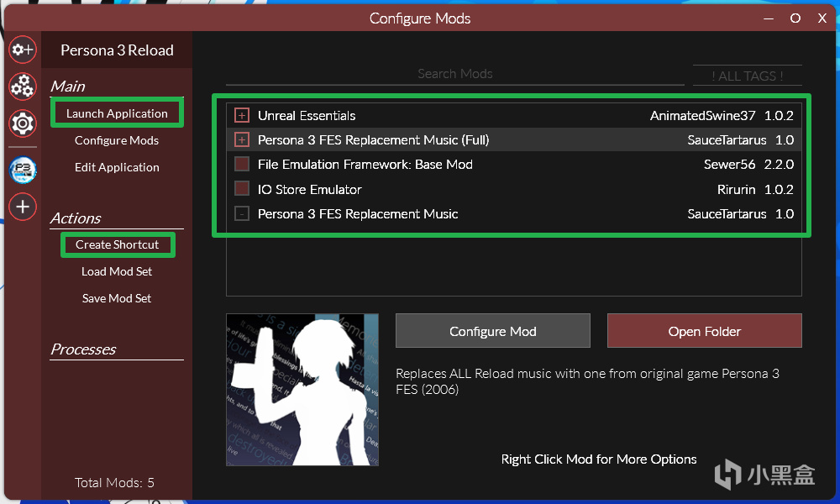Open the settings gear icon in sidebar
840x504 pixels.
coord(23,123)
